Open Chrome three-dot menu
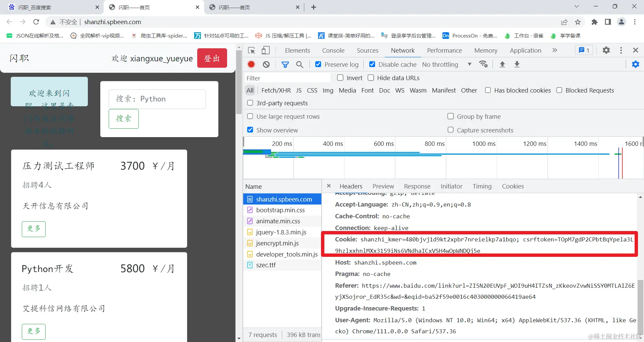 pyautogui.click(x=635, y=22)
